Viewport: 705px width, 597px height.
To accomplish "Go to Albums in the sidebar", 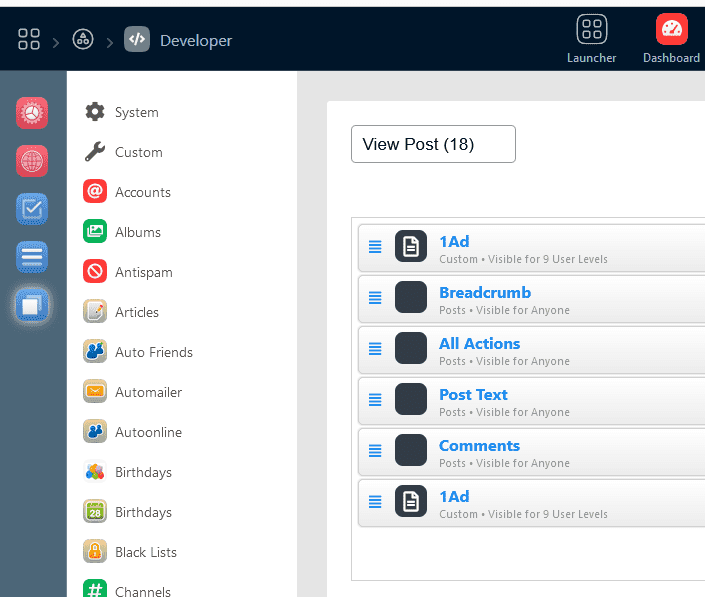I will click(137, 232).
